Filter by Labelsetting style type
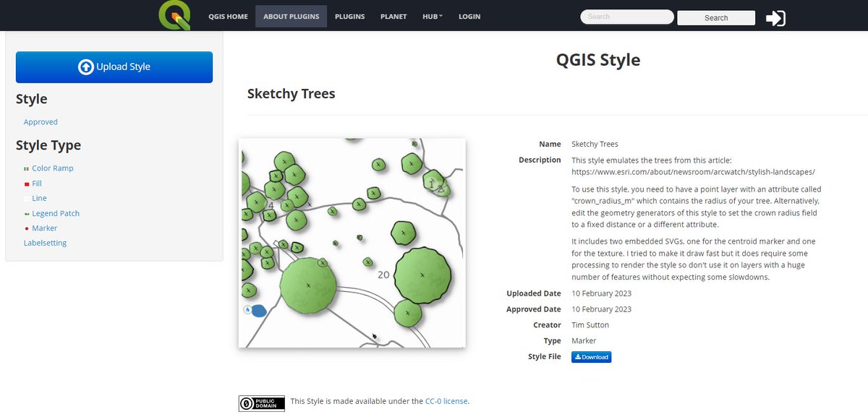The height and width of the screenshot is (417, 868). point(45,243)
